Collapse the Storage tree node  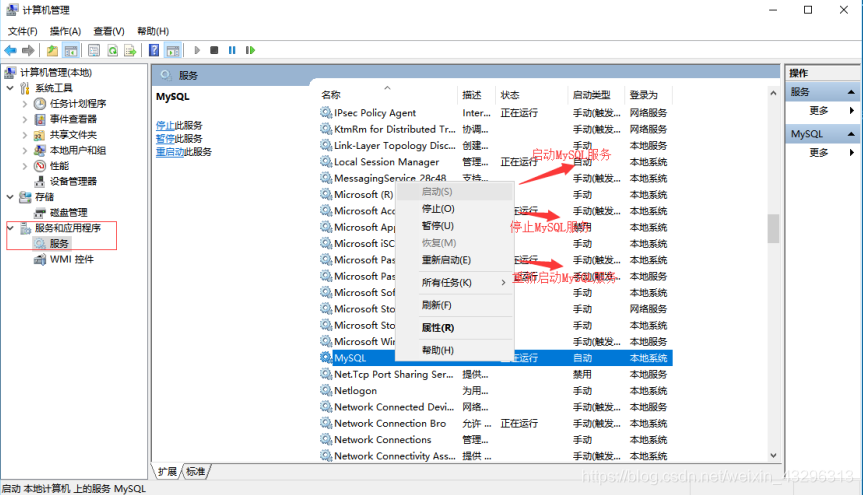click(x=10, y=197)
